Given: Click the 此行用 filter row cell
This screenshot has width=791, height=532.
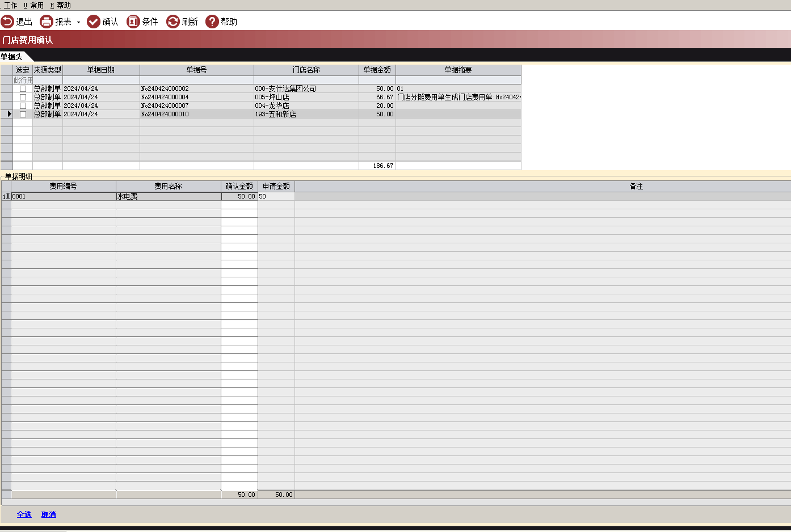Looking at the screenshot, I should pos(23,81).
